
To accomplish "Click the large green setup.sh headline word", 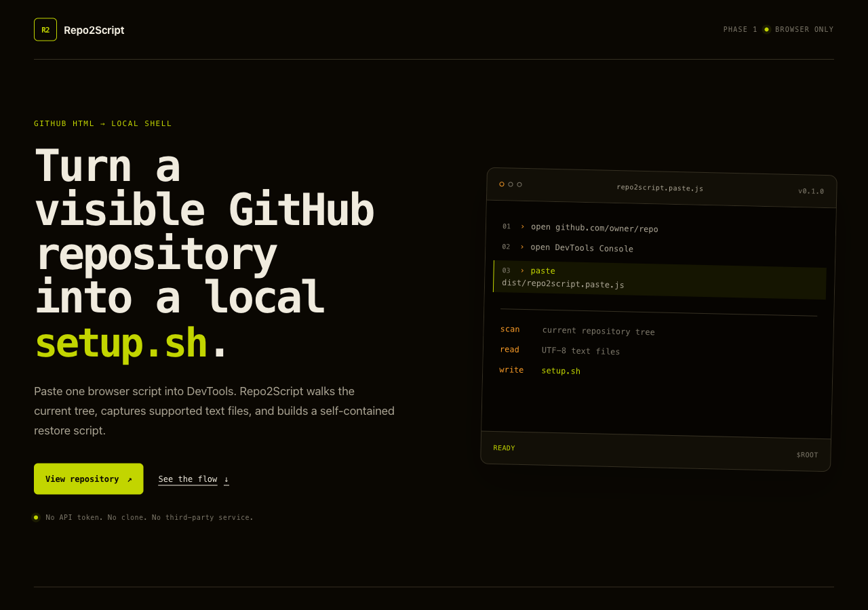I will [x=121, y=343].
